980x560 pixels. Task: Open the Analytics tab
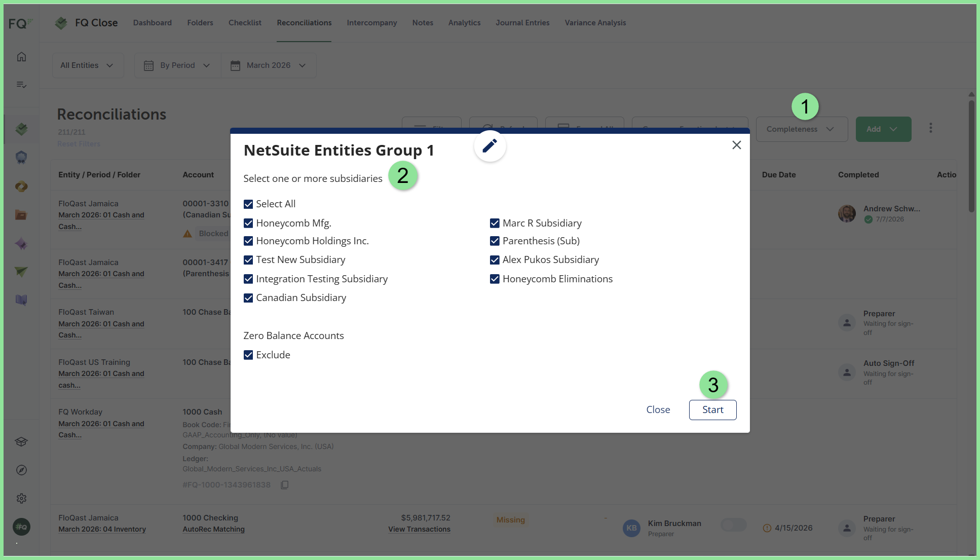(x=464, y=23)
